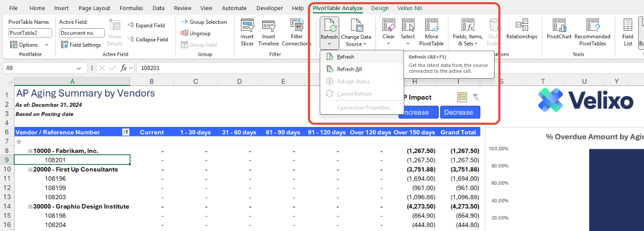
Task: Click Group Selection in the ribbon
Action: [x=204, y=22]
